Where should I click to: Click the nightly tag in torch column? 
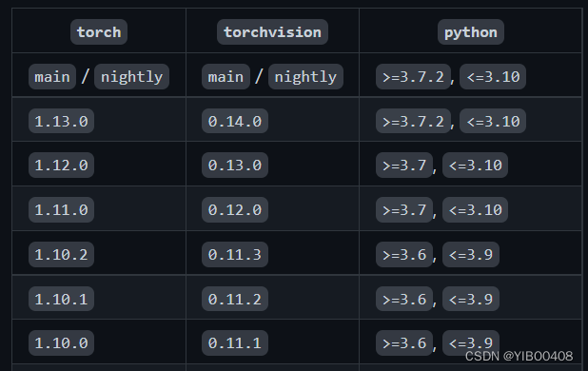point(131,77)
